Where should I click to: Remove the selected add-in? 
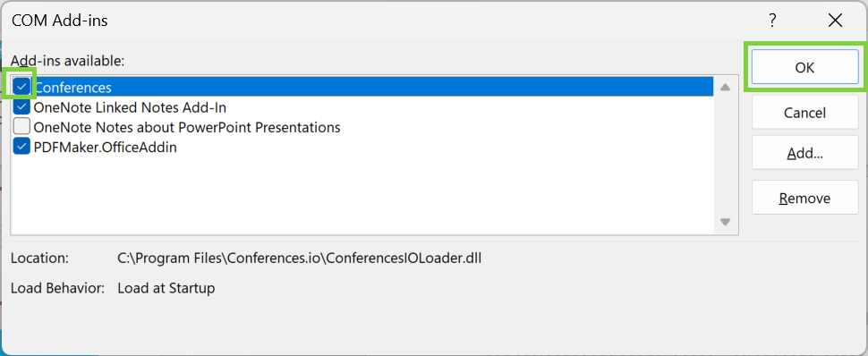point(804,198)
